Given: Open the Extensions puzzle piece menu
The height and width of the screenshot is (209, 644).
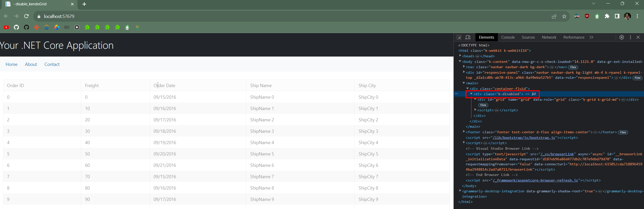Looking at the screenshot, I should click(607, 16).
